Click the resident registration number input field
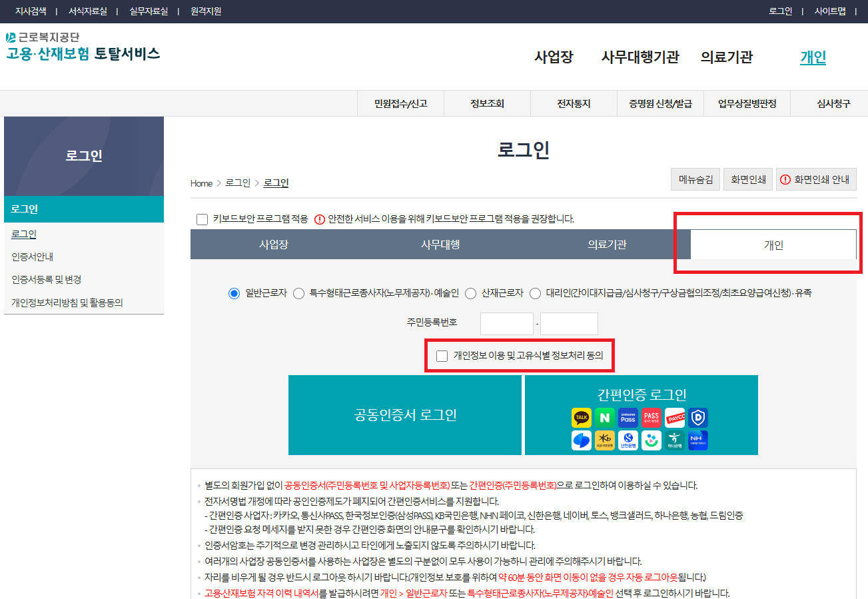This screenshot has width=868, height=599. click(507, 323)
